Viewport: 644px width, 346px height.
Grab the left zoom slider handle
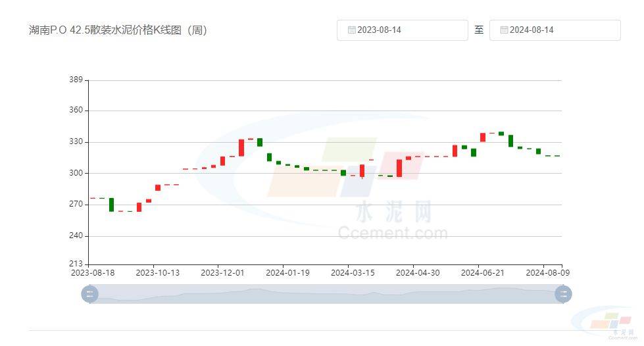(x=89, y=294)
